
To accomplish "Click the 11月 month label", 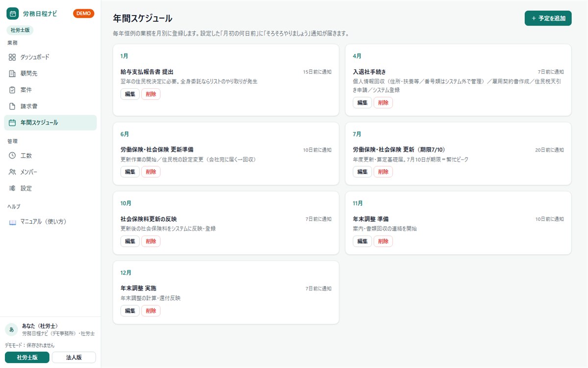I will (358, 204).
